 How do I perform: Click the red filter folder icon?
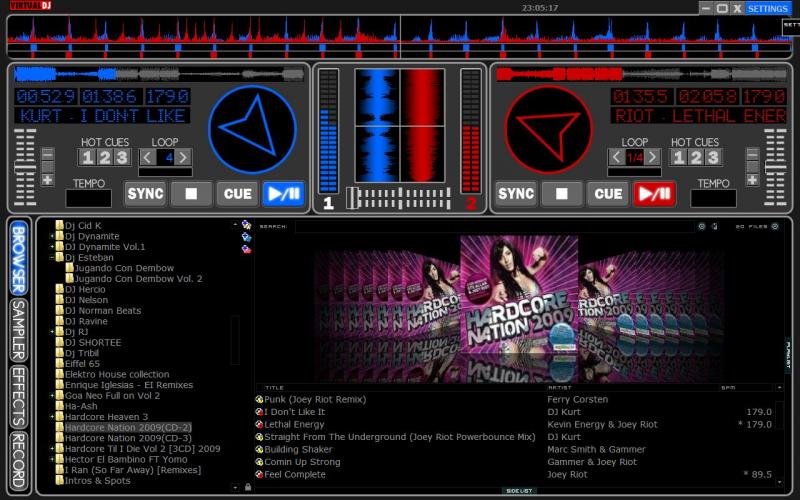(x=246, y=249)
